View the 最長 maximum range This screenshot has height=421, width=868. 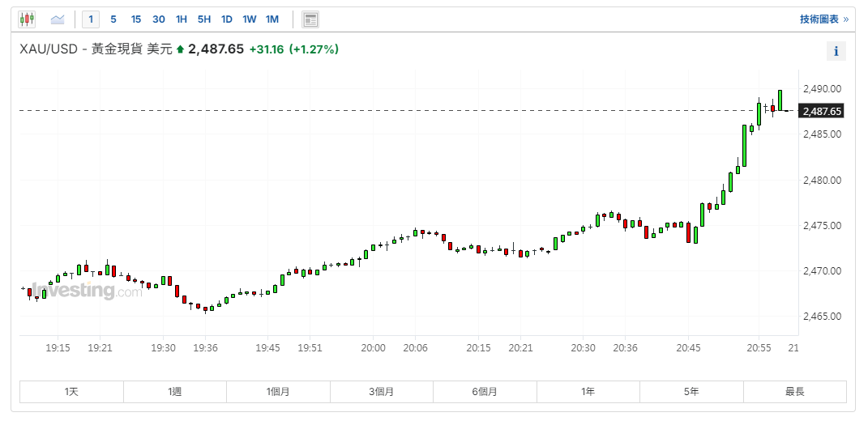(794, 392)
